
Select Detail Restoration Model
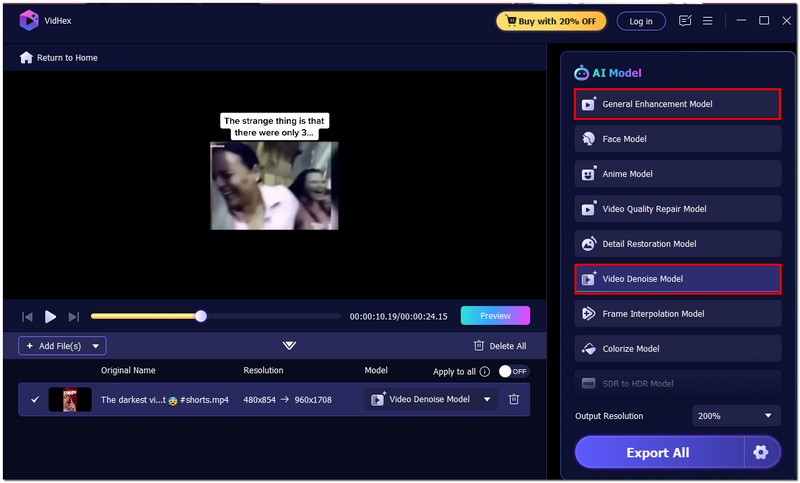click(678, 244)
